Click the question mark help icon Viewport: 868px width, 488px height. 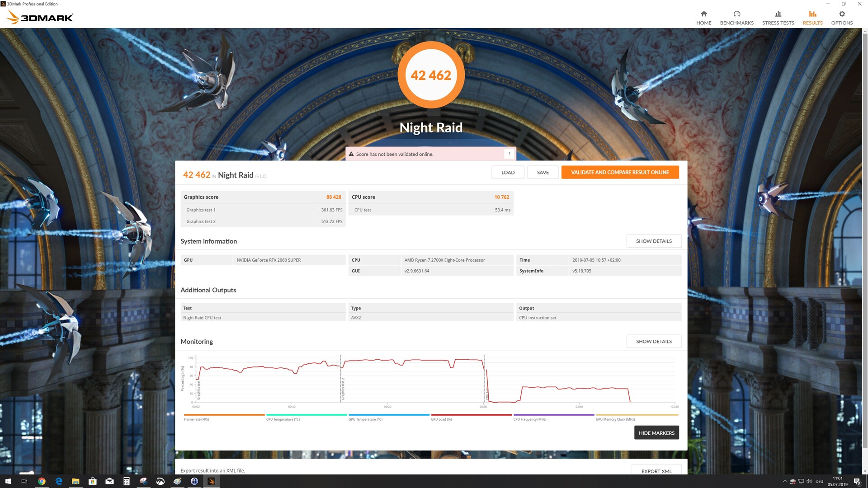[x=509, y=154]
